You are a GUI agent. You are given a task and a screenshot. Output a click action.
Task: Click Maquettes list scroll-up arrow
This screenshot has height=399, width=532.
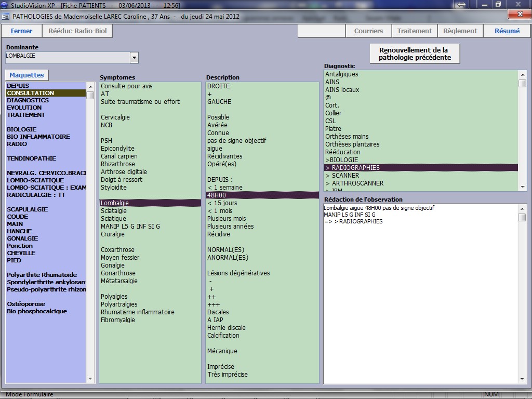[x=90, y=86]
